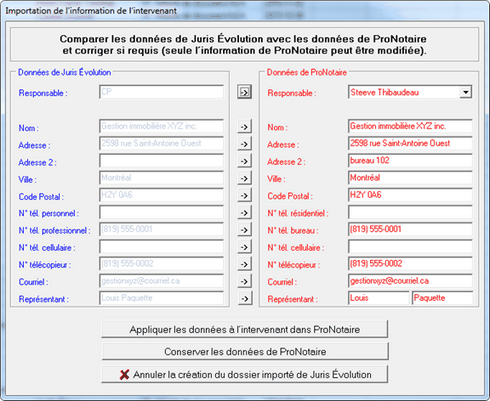Click the 'Données de Juris Évolution' group label

[64, 72]
